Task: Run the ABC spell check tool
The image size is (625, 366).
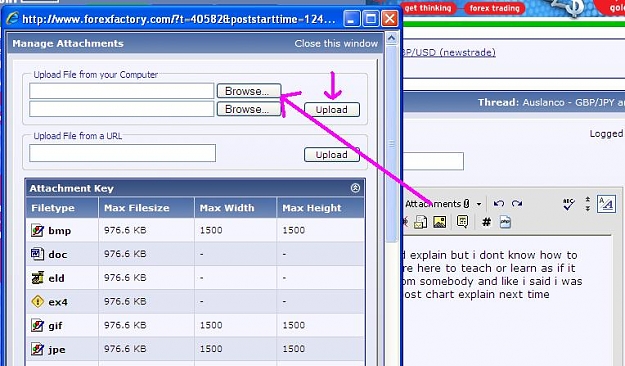Action: point(568,204)
